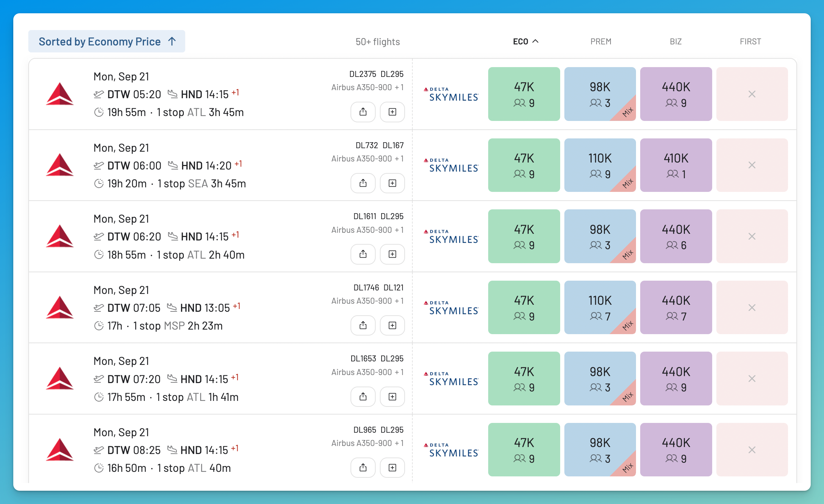824x504 pixels.
Task: Select 98K premium fare for DTW 08:25
Action: (x=600, y=450)
